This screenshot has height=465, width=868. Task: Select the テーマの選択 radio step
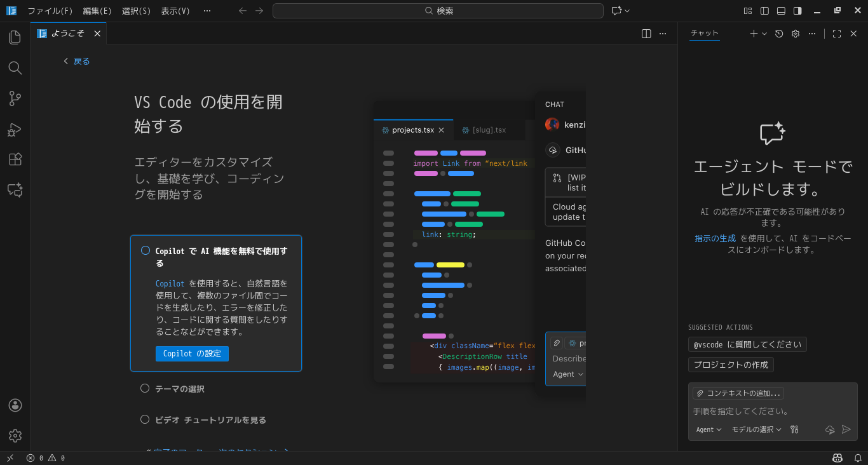click(145, 388)
